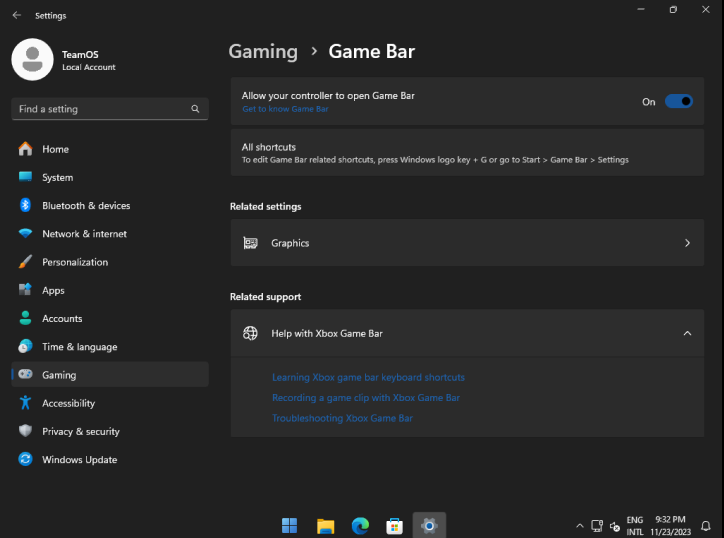724x538 pixels.
Task: Click the Allow your controller to open Game Bar text
Action: (x=328, y=96)
